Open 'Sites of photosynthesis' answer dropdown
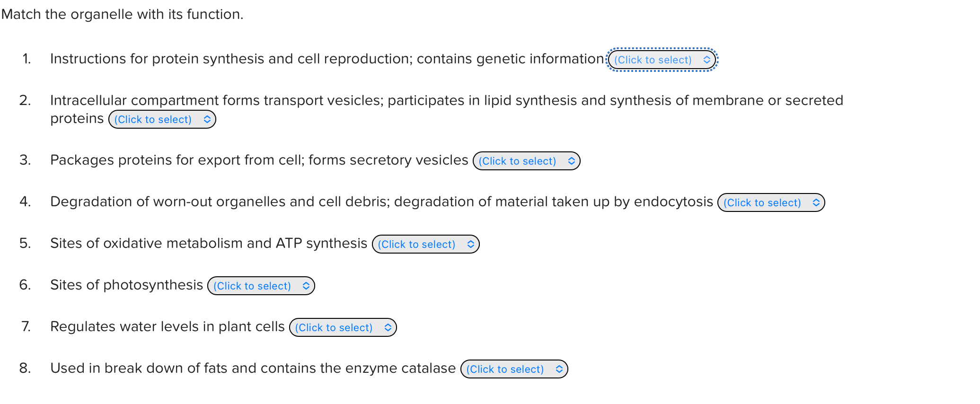The width and height of the screenshot is (980, 404). point(261,286)
